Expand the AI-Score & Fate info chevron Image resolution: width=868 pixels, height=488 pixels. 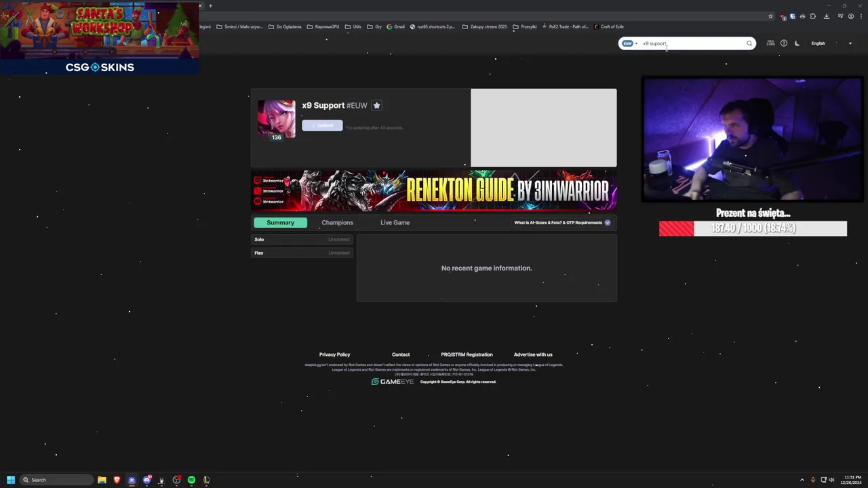coord(608,222)
